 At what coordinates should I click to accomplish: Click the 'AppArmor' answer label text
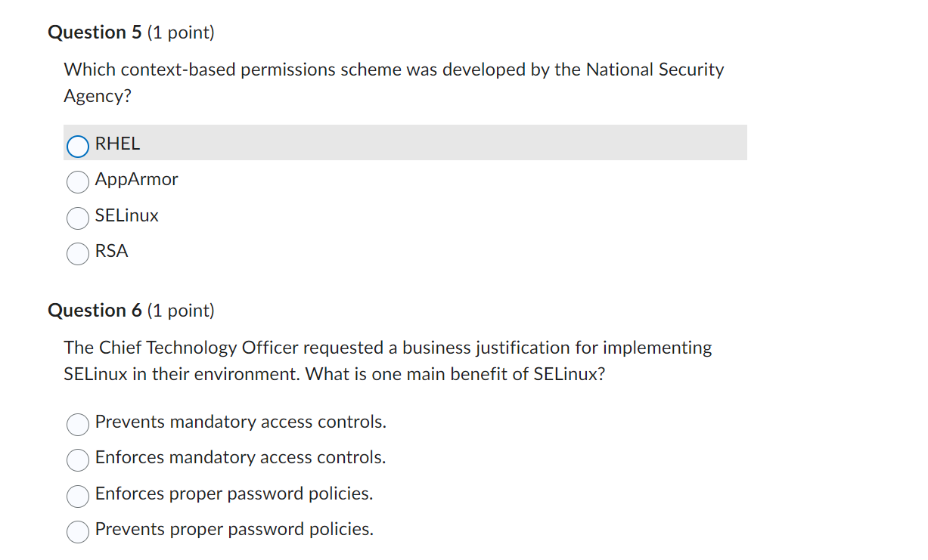(137, 180)
